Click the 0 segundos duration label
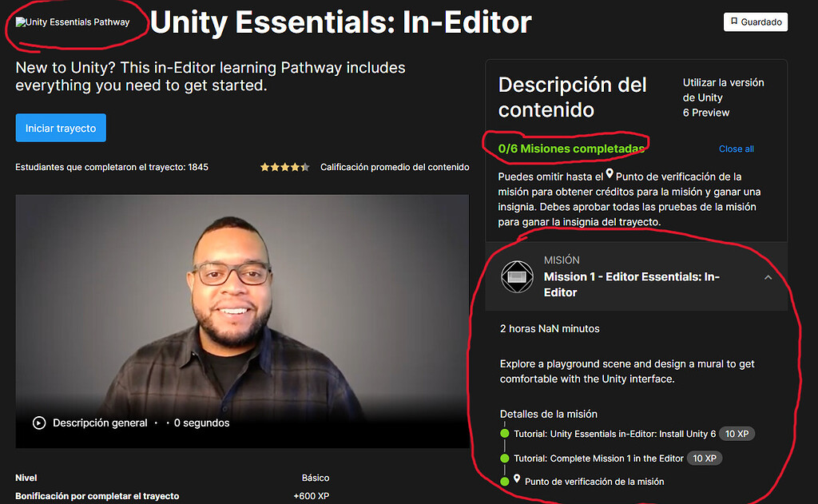The width and height of the screenshot is (818, 504). pyautogui.click(x=201, y=423)
